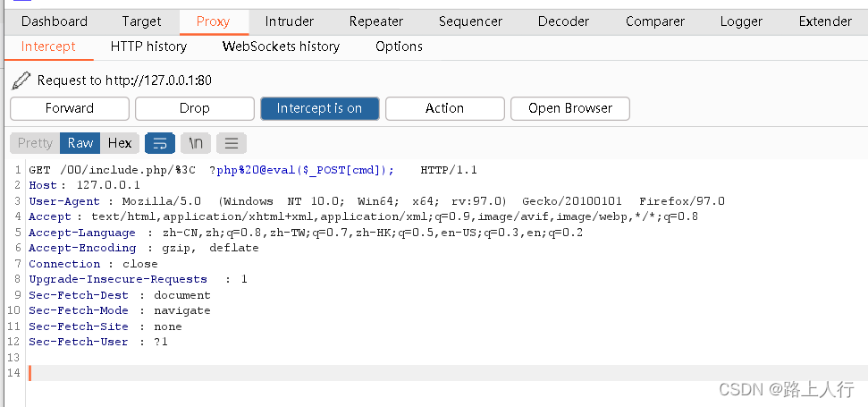The image size is (868, 407).
Task: Click the Sec-Fetch-Dest: document line
Action: pyautogui.click(x=120, y=296)
